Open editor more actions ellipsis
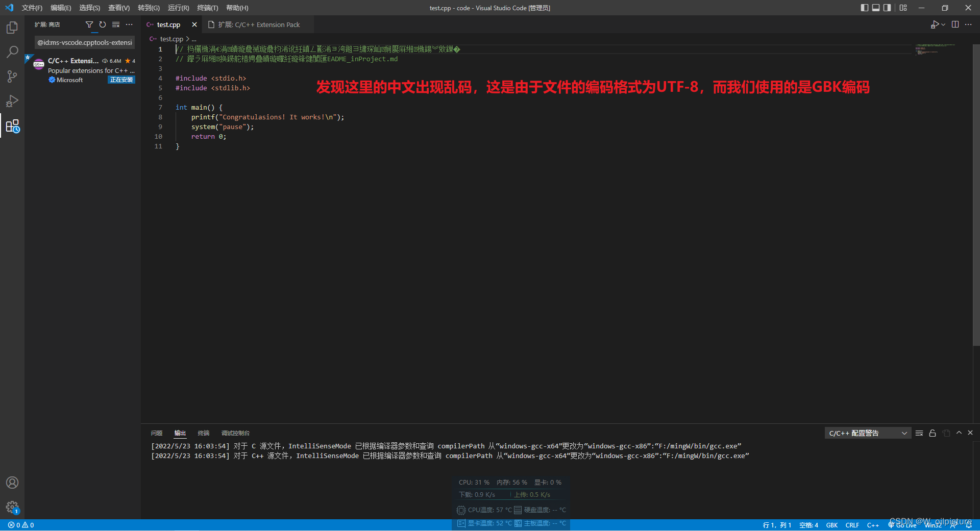Image resolution: width=980 pixels, height=531 pixels. pos(968,24)
